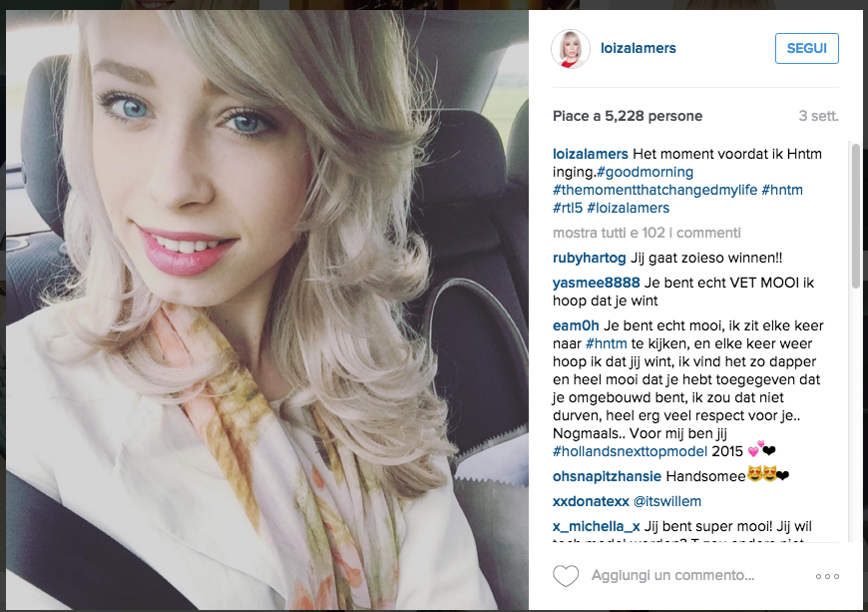Visit eam0h commenter profile

point(576,325)
